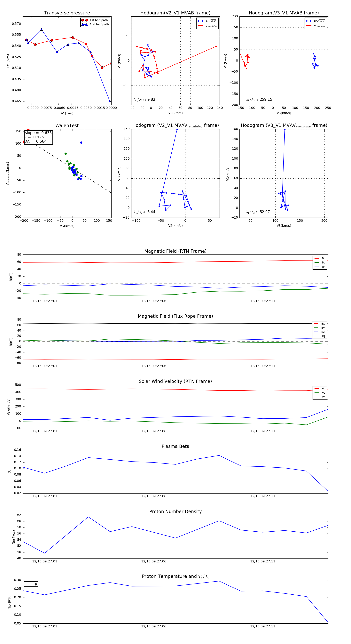351x644 pixels.
Task: Select the "Vt" legend entry
Action: [320, 393]
